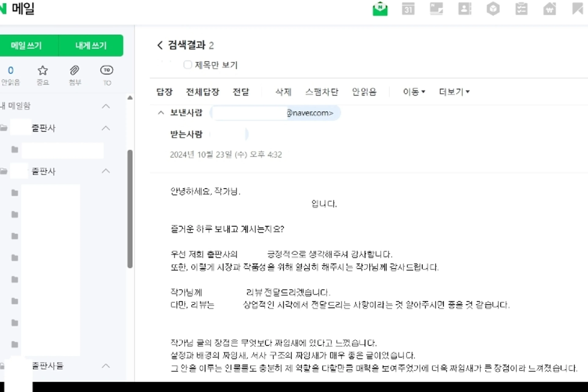The width and height of the screenshot is (588, 392).
Task: Show unread mail via 안읽음 counter
Action: (11, 75)
